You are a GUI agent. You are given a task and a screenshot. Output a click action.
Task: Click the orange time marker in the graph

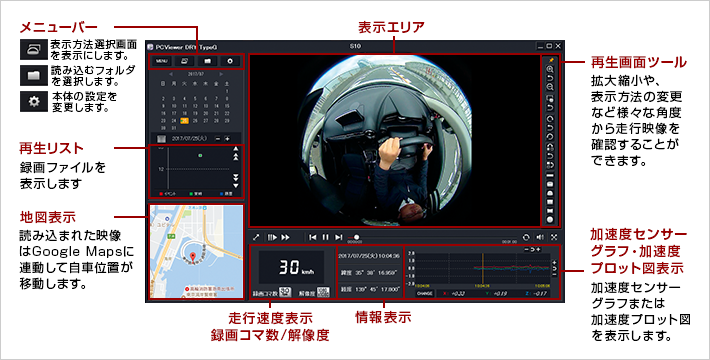tap(483, 270)
